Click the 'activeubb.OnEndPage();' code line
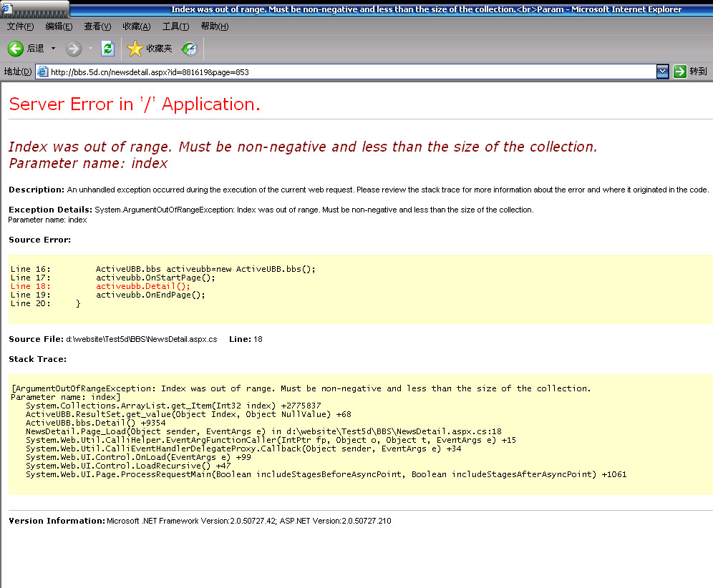This screenshot has width=713, height=588. [x=150, y=295]
